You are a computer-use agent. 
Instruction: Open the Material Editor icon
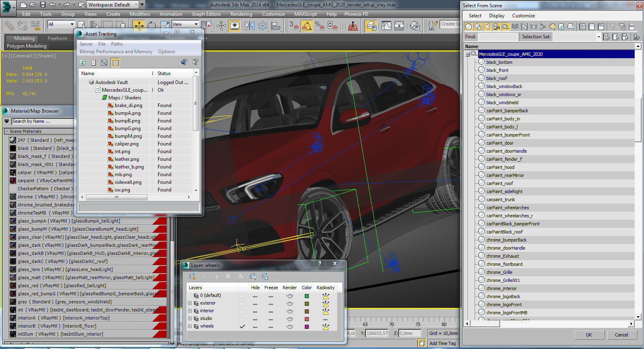point(415,25)
